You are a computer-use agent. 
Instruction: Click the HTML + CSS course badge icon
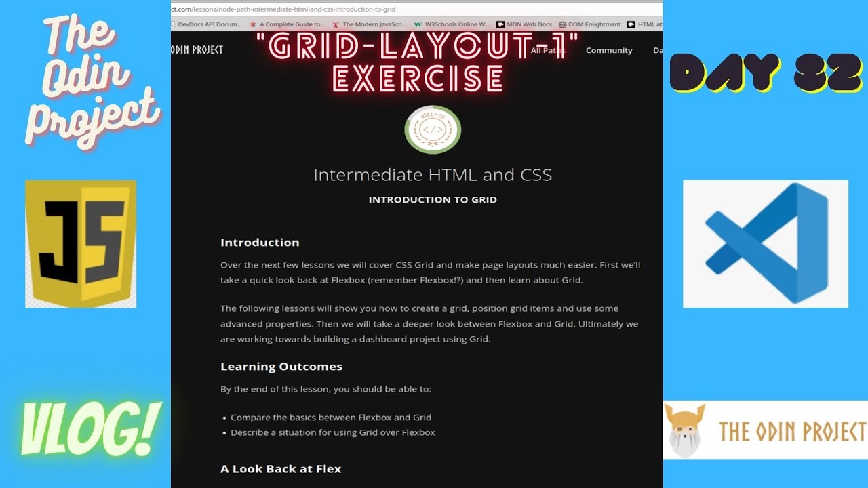[433, 130]
